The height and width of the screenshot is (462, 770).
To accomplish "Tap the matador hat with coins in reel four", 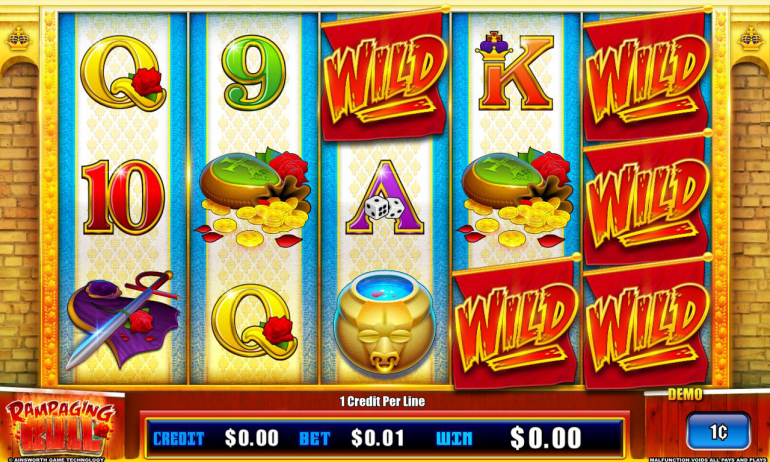I will point(515,197).
